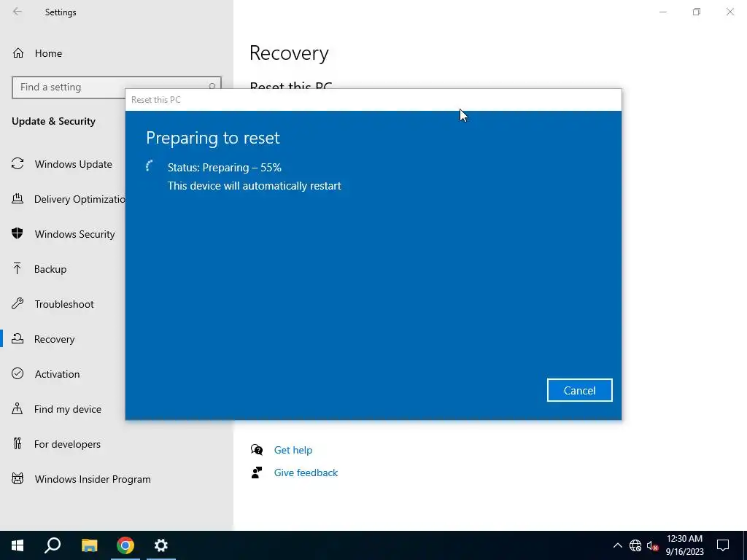747x560 pixels.
Task: Click the Find my device person icon
Action: [18, 408]
